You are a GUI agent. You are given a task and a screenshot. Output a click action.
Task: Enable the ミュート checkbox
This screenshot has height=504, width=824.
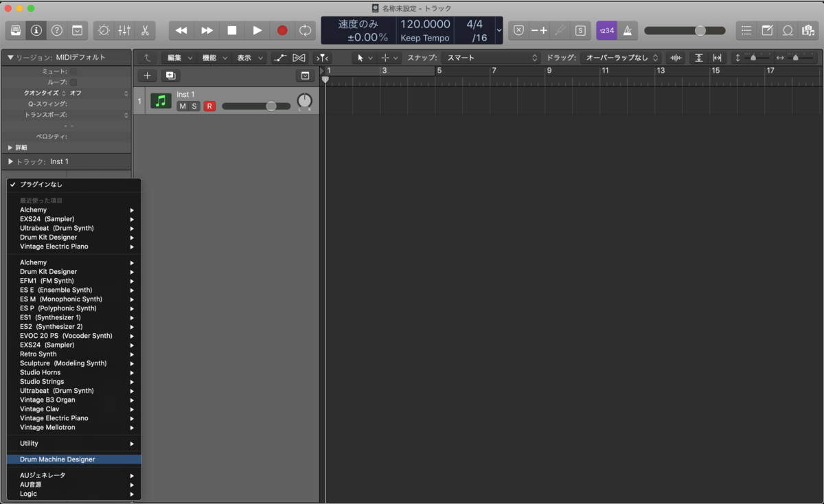tap(73, 71)
